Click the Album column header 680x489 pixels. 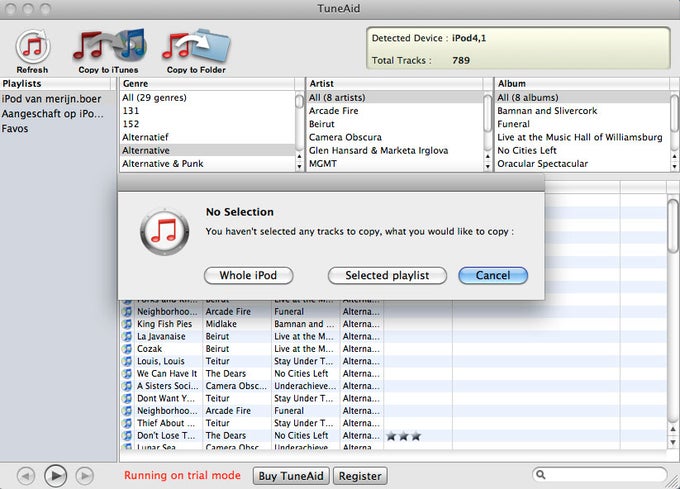coord(582,84)
